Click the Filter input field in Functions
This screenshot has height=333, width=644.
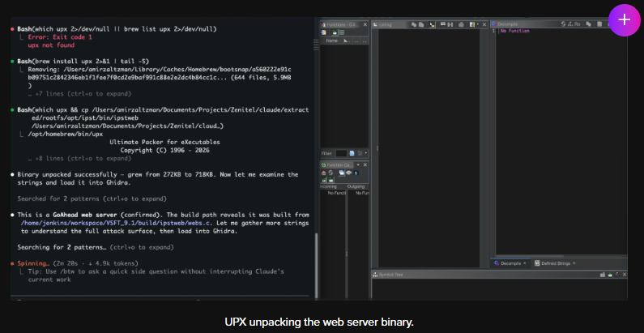[x=341, y=153]
